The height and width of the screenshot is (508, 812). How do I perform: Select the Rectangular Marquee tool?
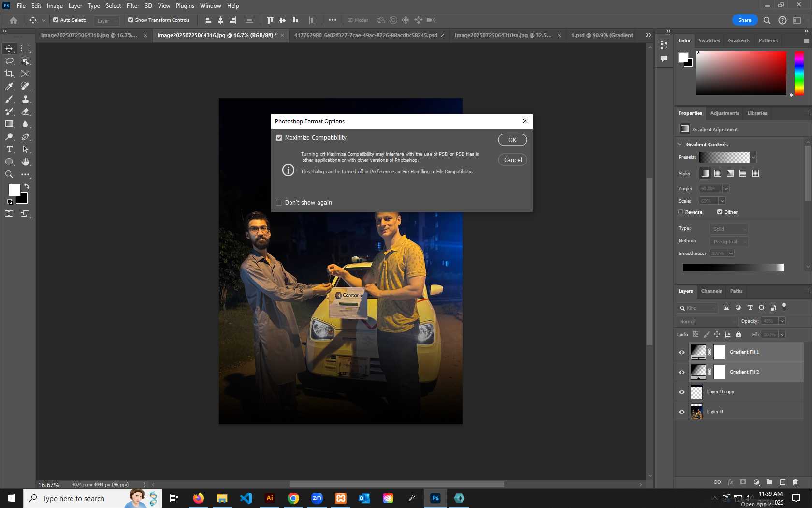coord(25,48)
